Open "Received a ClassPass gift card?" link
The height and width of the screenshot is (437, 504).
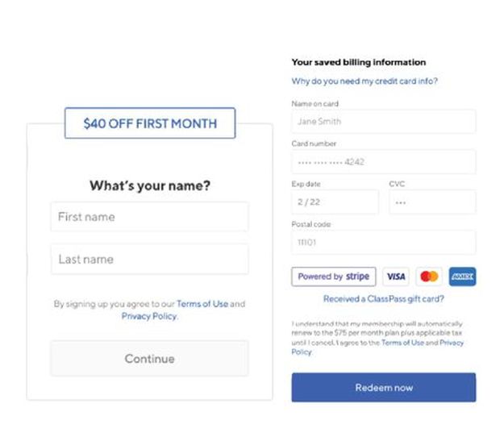pos(383,298)
